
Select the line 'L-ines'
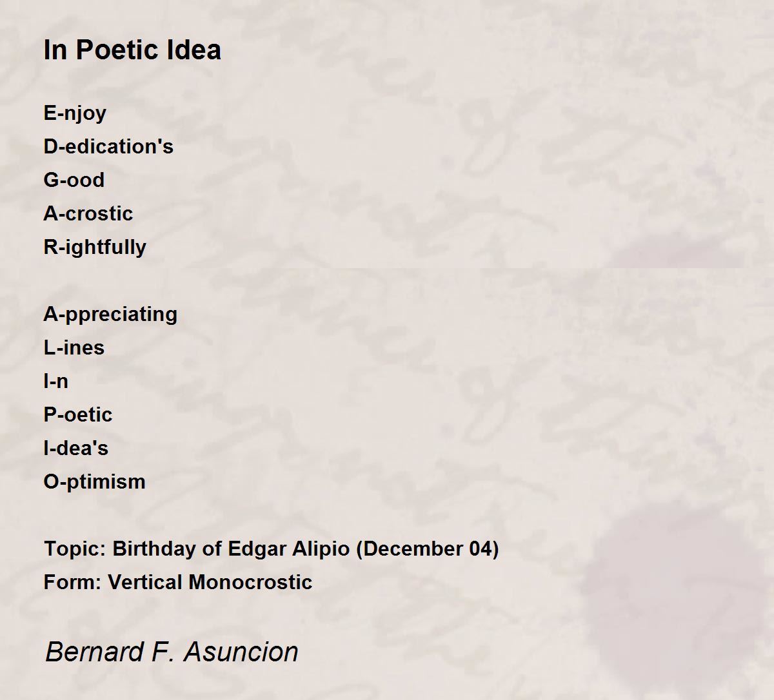point(74,347)
